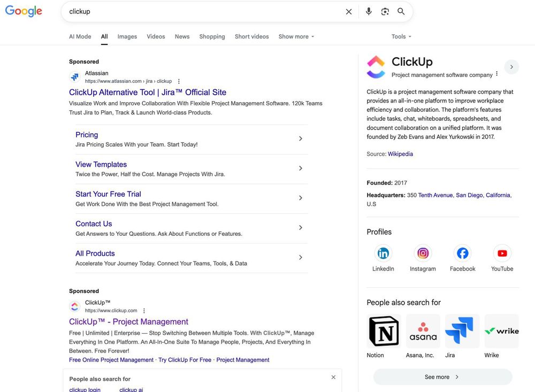Start voice search with the microphone icon
Screen dimensions: 535x392
[369, 12]
